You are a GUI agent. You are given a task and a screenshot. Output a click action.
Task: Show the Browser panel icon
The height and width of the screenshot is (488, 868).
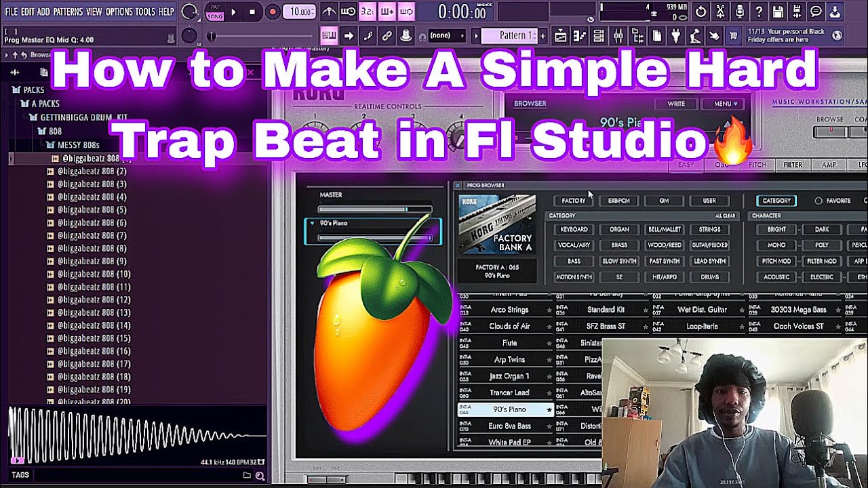click(x=636, y=35)
